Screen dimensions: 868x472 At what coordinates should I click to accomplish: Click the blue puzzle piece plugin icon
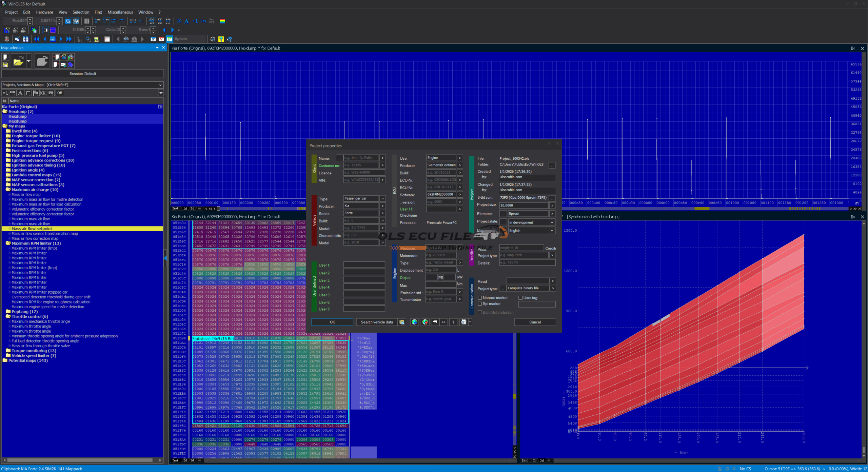tap(71, 64)
